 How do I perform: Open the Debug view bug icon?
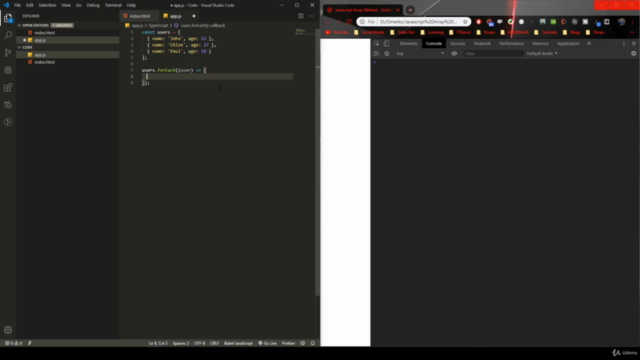[8, 70]
